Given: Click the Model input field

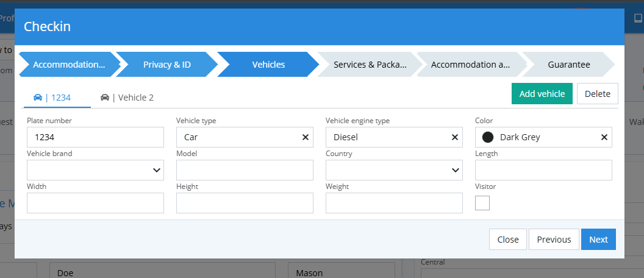Looking at the screenshot, I should [245, 170].
